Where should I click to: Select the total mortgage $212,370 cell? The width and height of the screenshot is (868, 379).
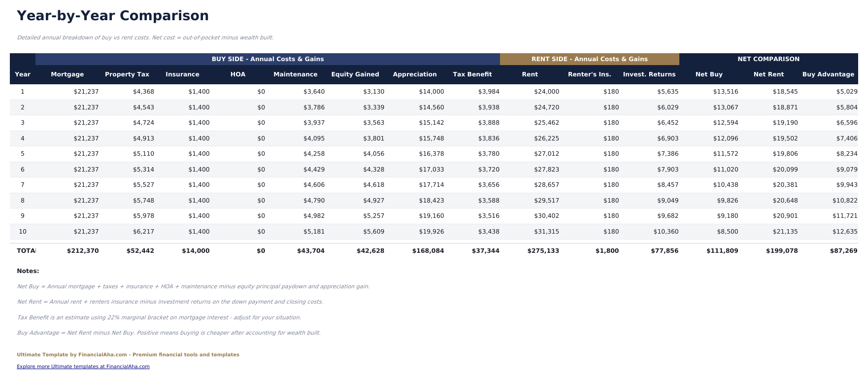[x=83, y=251]
